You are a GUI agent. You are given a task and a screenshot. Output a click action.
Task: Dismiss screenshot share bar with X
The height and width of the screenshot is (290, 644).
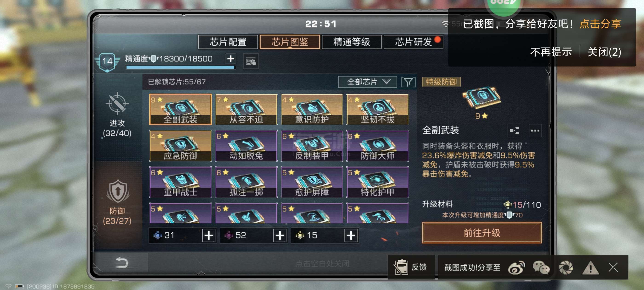point(613,267)
